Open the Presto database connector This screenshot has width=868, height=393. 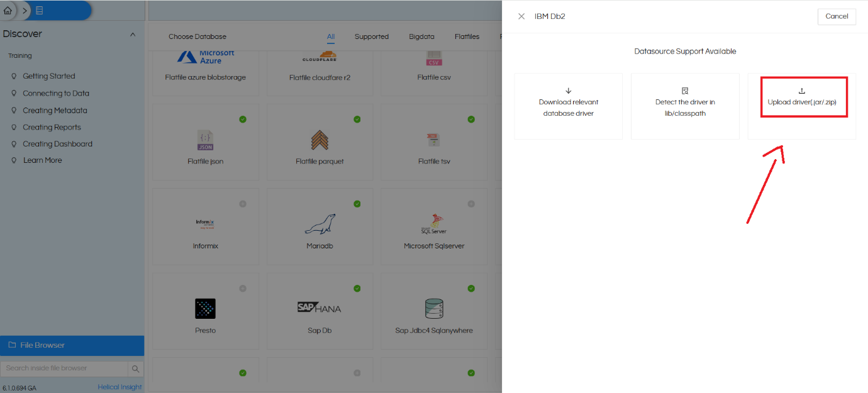pos(205,311)
